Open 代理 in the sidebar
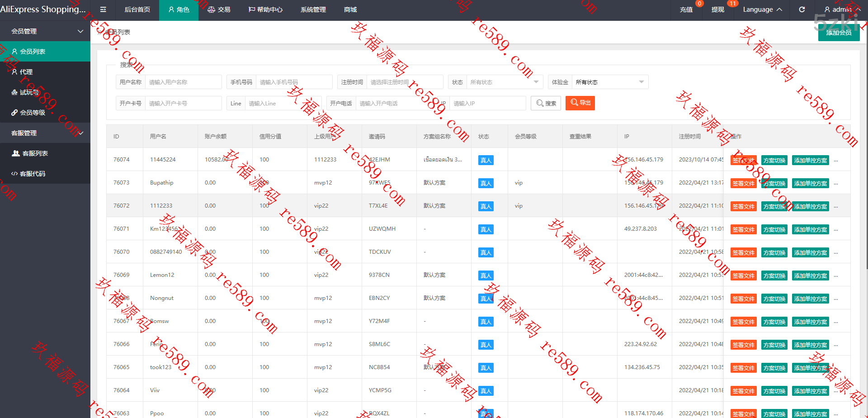This screenshot has height=418, width=868. coord(26,72)
